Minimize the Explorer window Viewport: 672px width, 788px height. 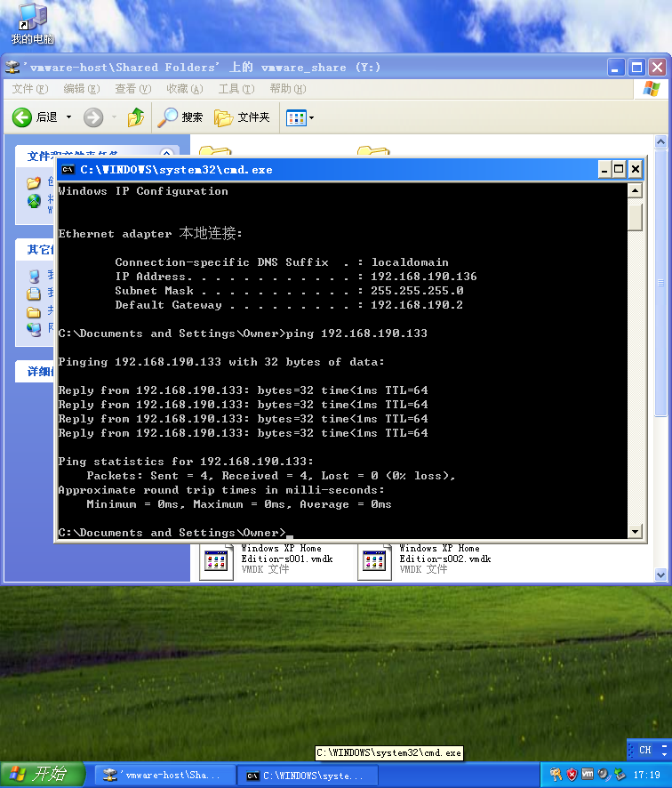616,68
